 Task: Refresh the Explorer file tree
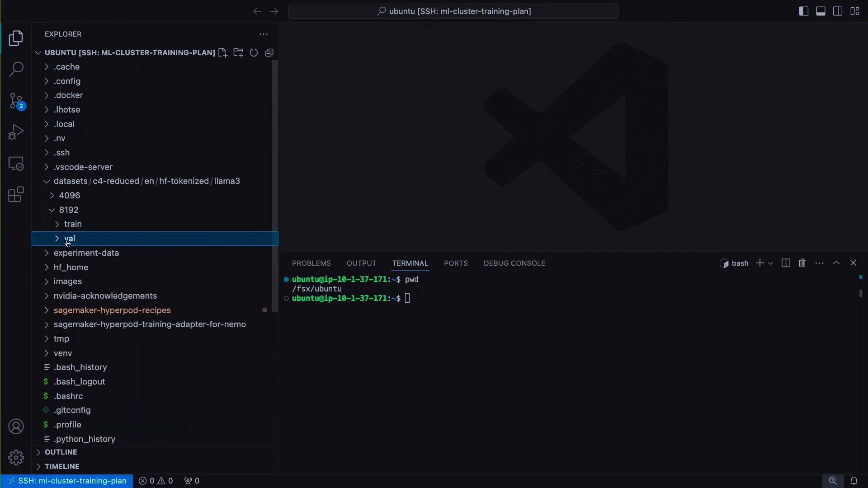pyautogui.click(x=254, y=53)
